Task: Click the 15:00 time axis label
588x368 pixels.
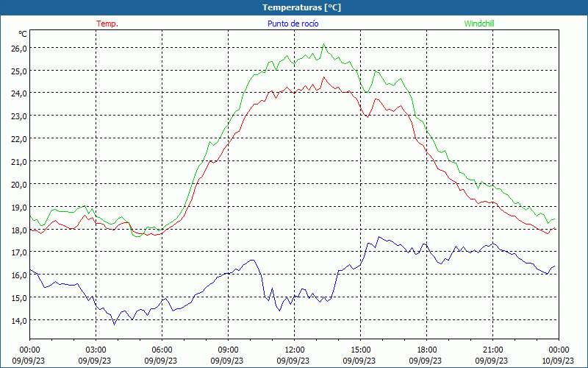Action: [x=360, y=350]
